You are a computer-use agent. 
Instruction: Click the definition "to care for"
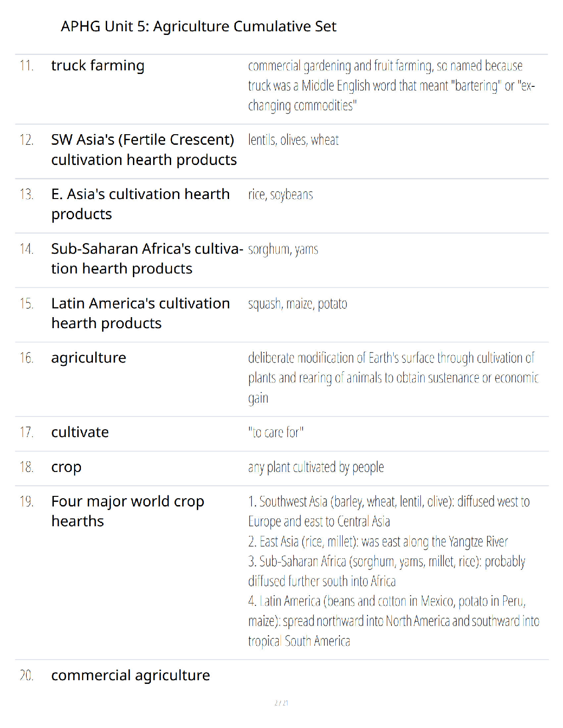pyautogui.click(x=276, y=432)
